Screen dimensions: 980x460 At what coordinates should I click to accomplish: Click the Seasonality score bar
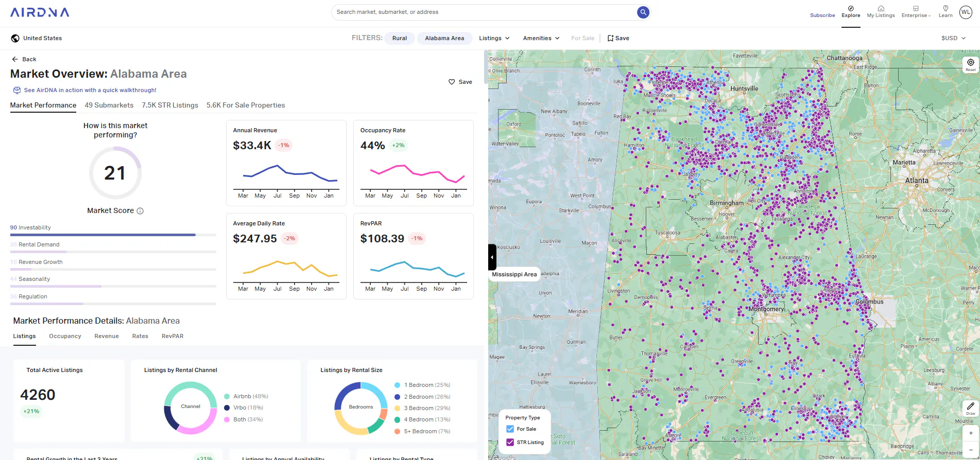[x=113, y=286]
